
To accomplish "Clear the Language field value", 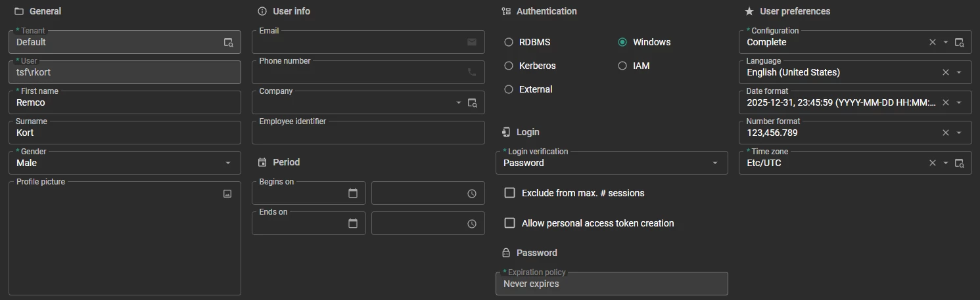I will (x=946, y=72).
